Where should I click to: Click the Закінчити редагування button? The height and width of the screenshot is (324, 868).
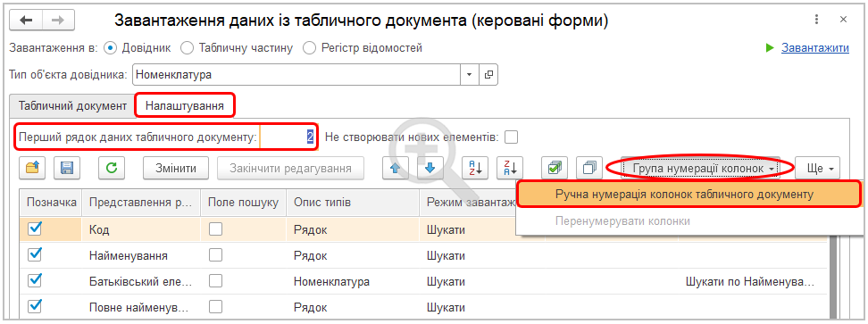coord(290,168)
